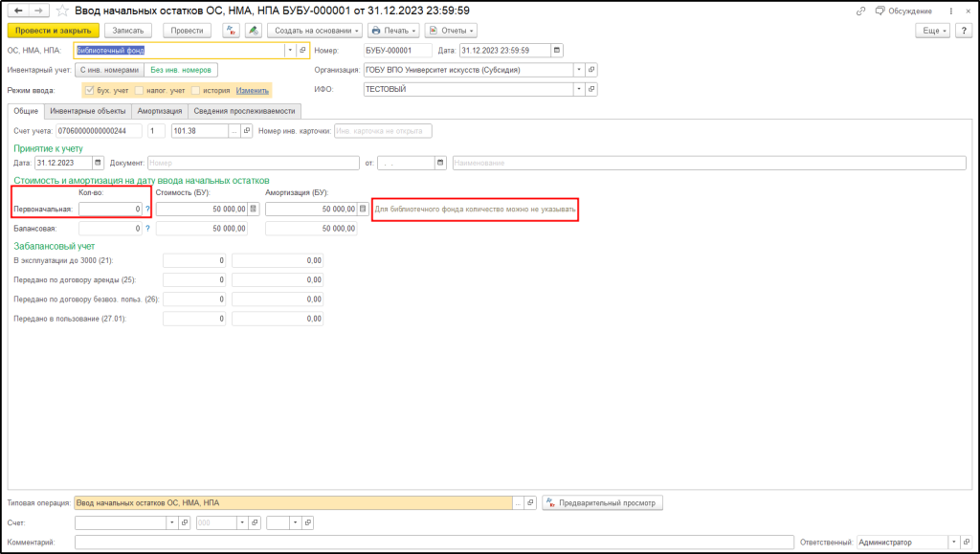Open calendar picker for Дата document date
This screenshot has height=554, width=980.
558,50
